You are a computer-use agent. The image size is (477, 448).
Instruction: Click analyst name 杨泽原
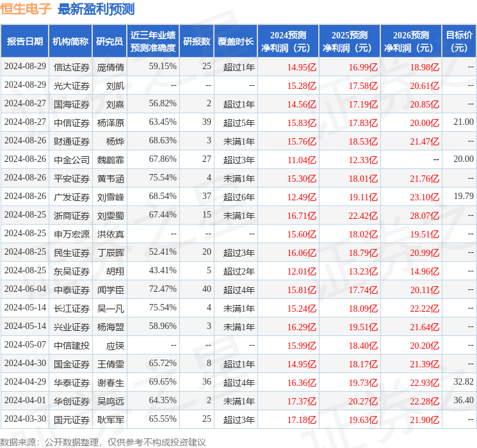111,123
